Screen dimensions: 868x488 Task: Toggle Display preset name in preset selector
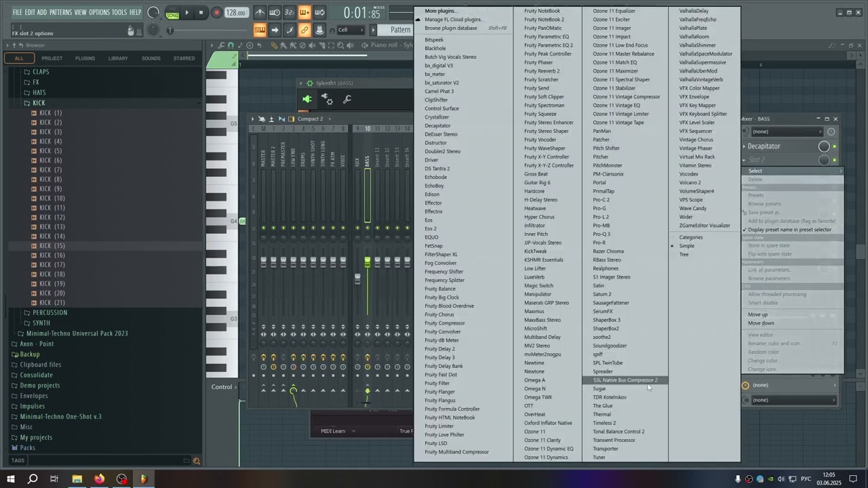(789, 230)
